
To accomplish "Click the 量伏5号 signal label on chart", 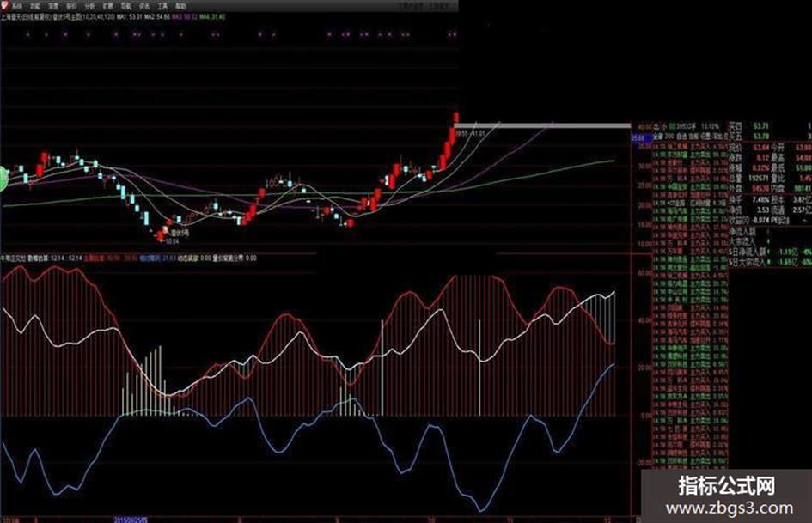I will [180, 233].
